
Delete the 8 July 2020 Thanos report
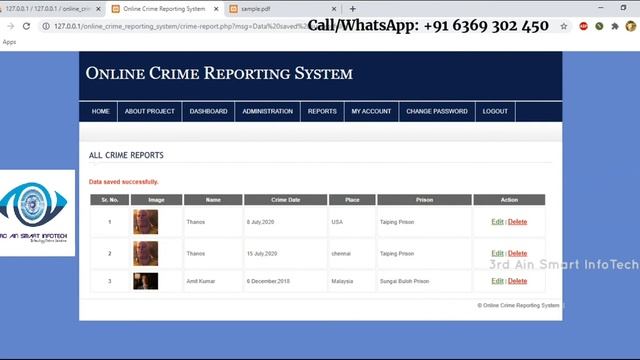coord(518,222)
